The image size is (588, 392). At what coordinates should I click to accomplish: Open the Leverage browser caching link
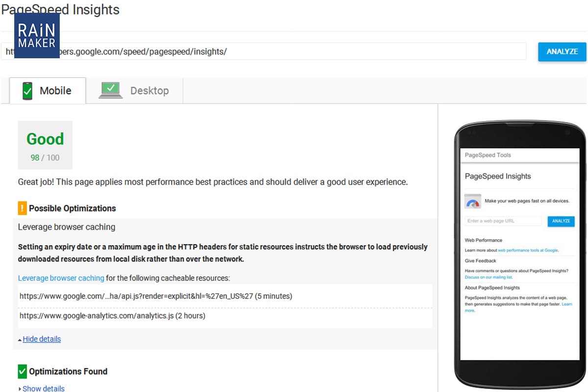point(61,278)
